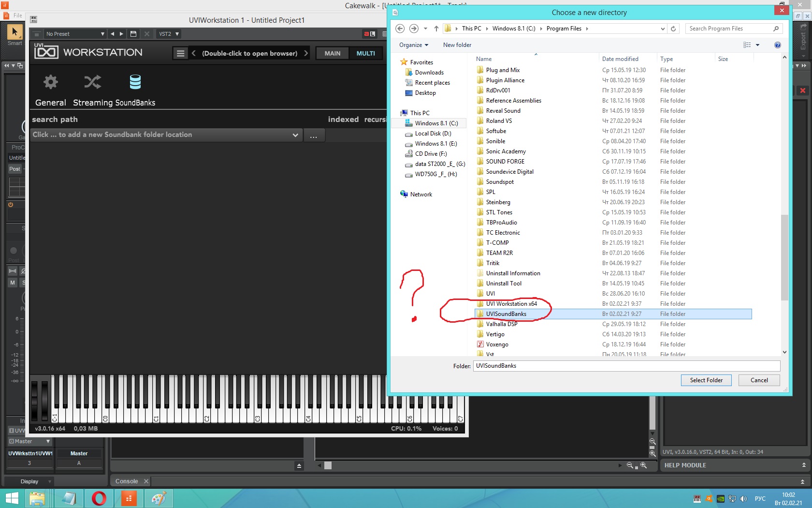
Task: Open the Streaming shuffle icon
Action: point(92,82)
